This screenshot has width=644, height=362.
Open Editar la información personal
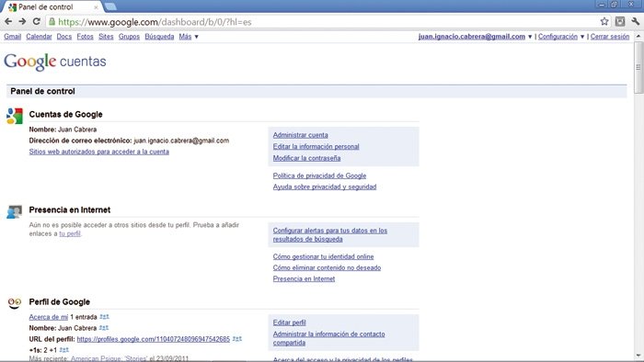pyautogui.click(x=316, y=146)
